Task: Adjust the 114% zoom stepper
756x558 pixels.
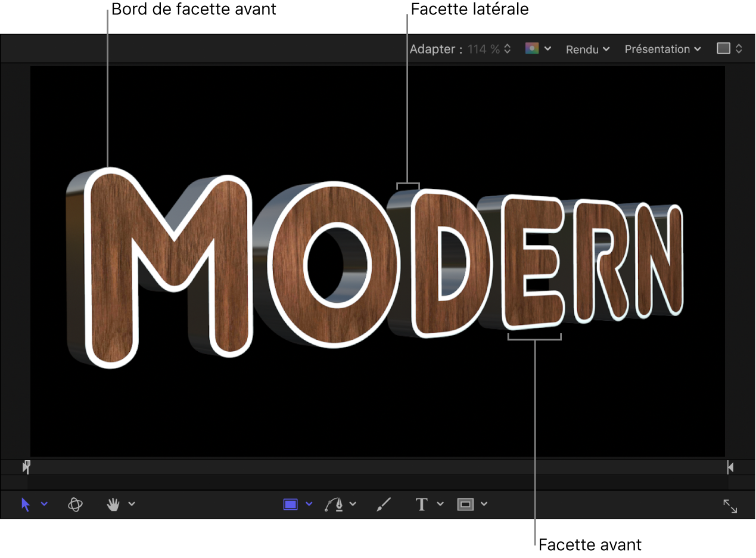Action: [x=508, y=49]
